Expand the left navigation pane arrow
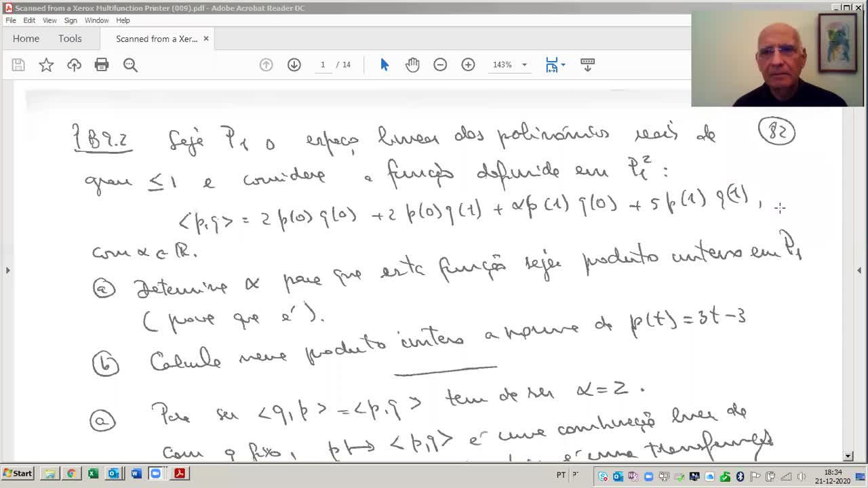Image resolution: width=868 pixels, height=488 pixels. coord(7,270)
